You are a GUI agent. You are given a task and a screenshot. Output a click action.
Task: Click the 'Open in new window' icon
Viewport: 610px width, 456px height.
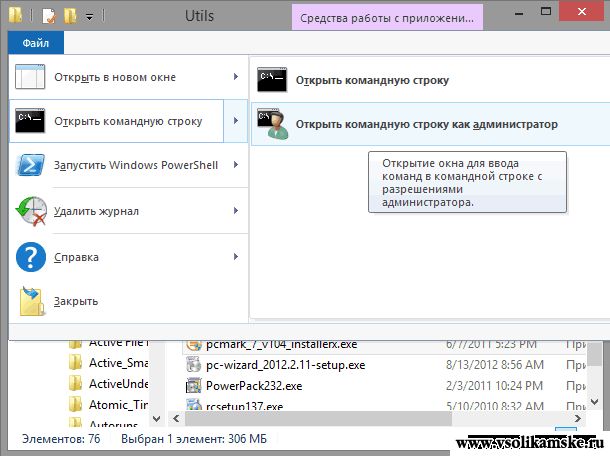pyautogui.click(x=30, y=77)
